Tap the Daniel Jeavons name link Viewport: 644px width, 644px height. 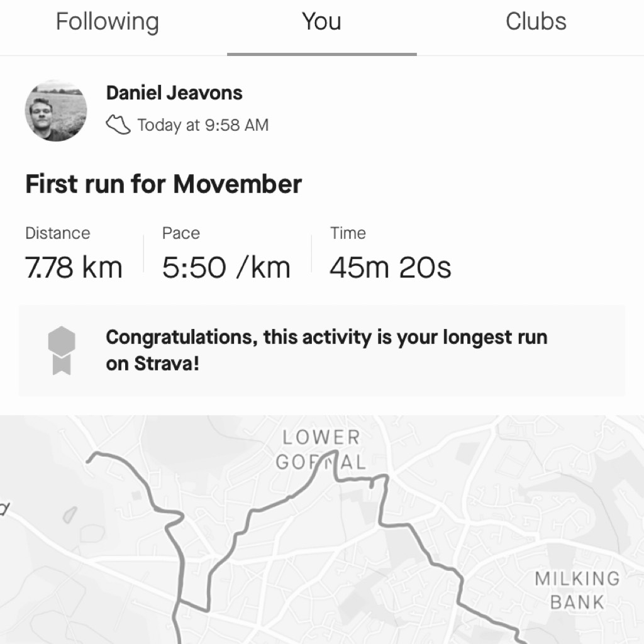(174, 93)
